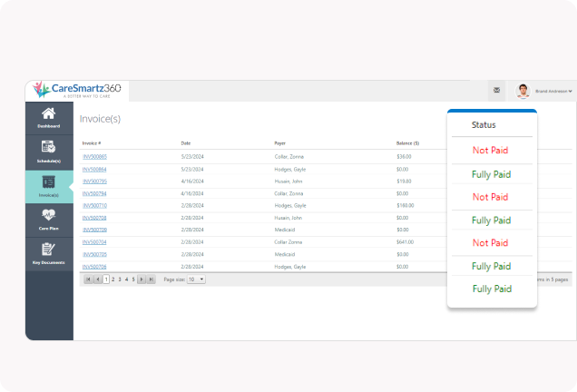The height and width of the screenshot is (392, 577).
Task: Click the 4/16/2024 date for INV500795
Action: click(x=192, y=181)
